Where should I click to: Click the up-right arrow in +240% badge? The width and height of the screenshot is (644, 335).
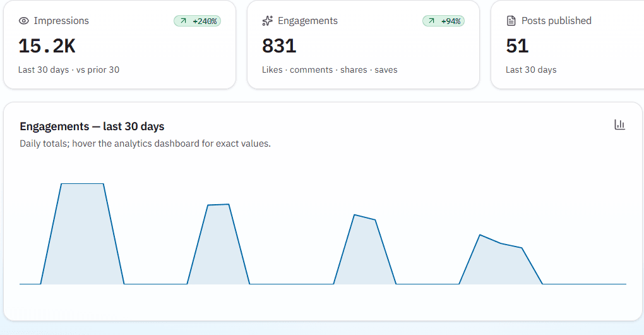[x=183, y=21]
